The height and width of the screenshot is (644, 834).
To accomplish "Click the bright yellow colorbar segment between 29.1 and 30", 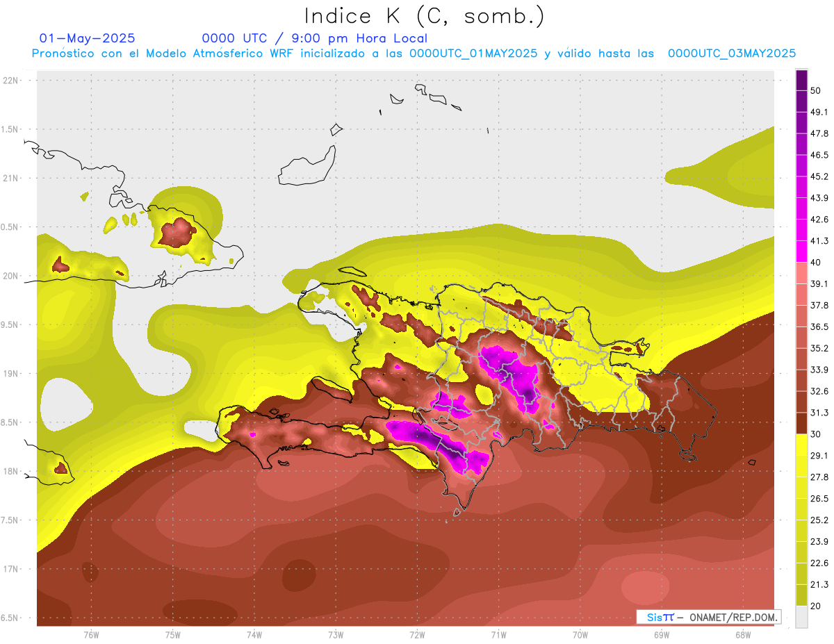I will point(801,445).
